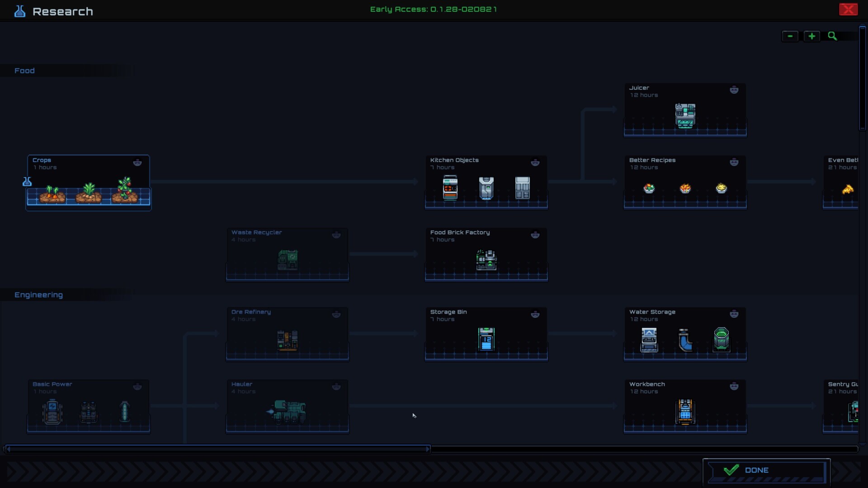This screenshot has height=488, width=868.
Task: Click the Food Brick Factory machine icon
Action: click(486, 260)
